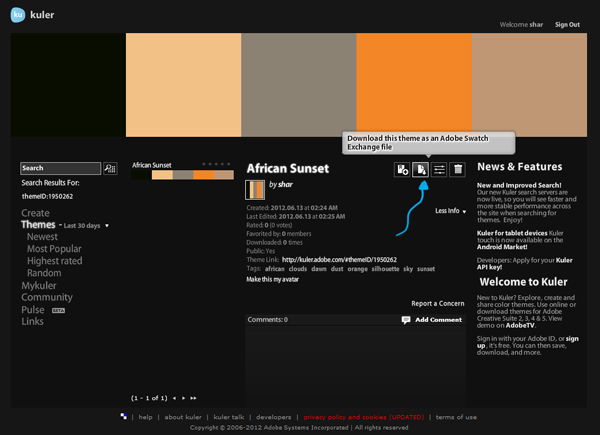Click the small footer icon before help

point(124,416)
